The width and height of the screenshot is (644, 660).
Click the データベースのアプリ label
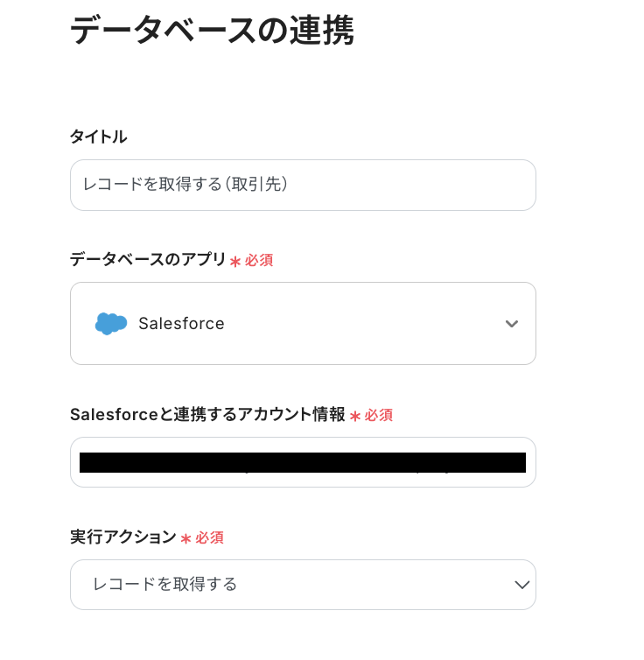pyautogui.click(x=148, y=260)
